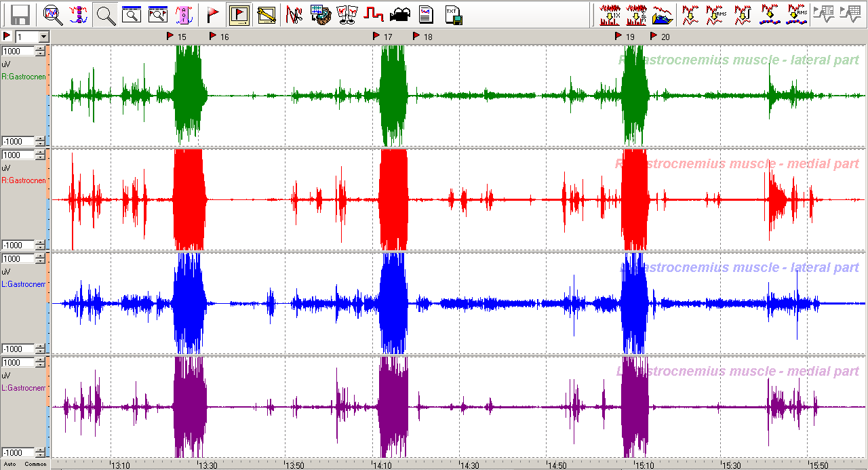Click the RMS smoothing icon without dots
868x470 pixels.
(716, 14)
